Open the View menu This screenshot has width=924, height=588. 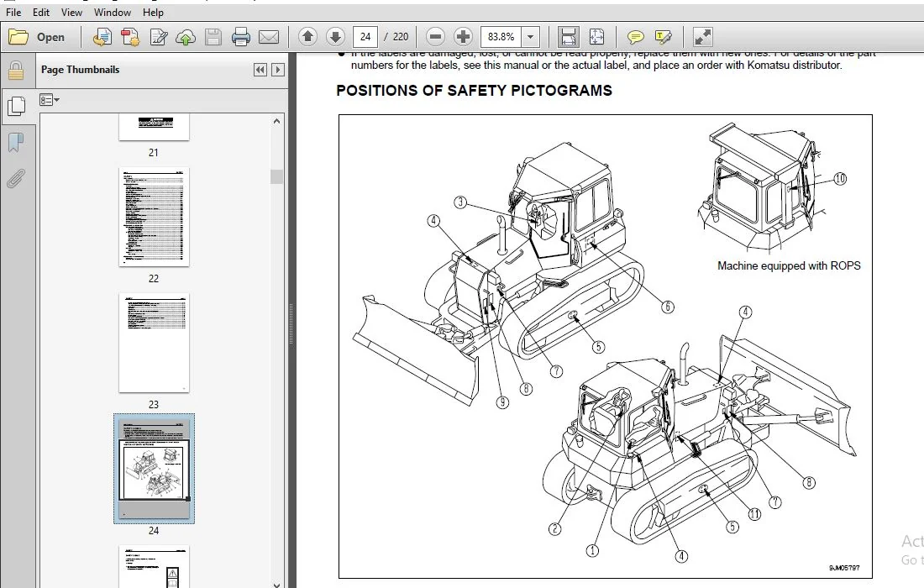pos(71,13)
